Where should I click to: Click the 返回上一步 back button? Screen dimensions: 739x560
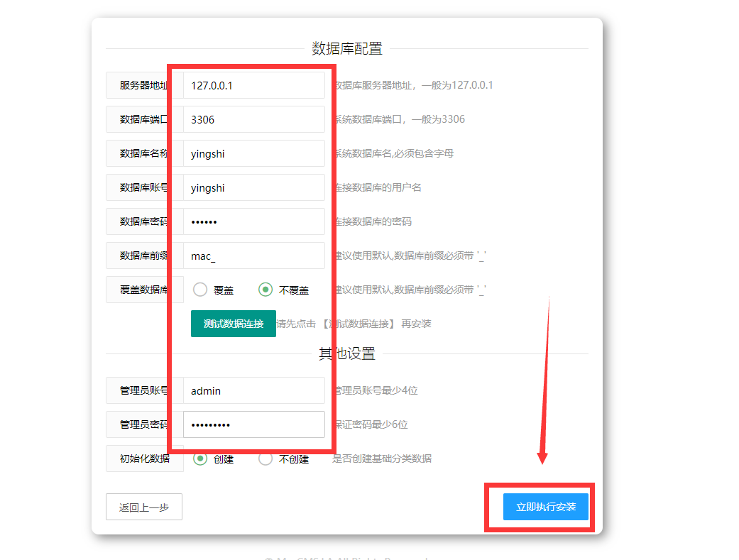(144, 507)
